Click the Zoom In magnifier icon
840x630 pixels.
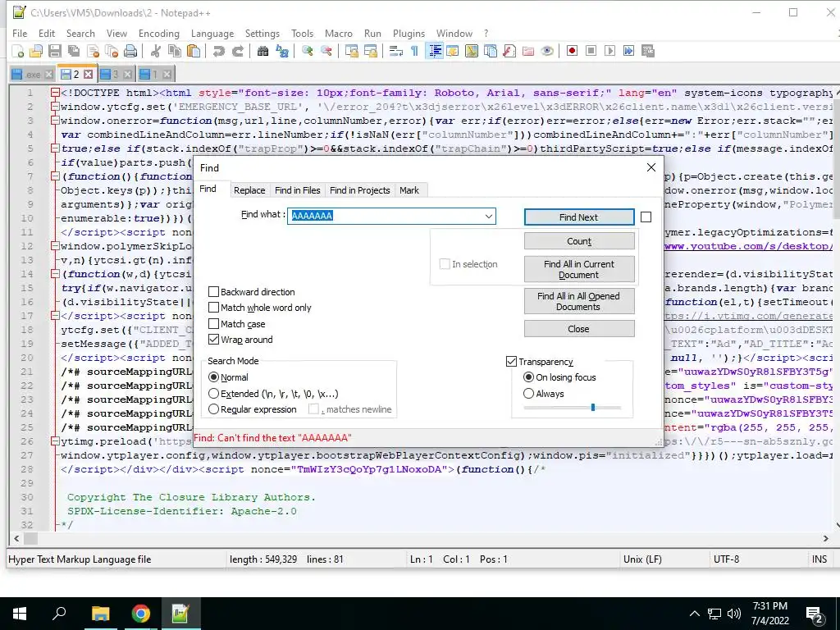[308, 51]
